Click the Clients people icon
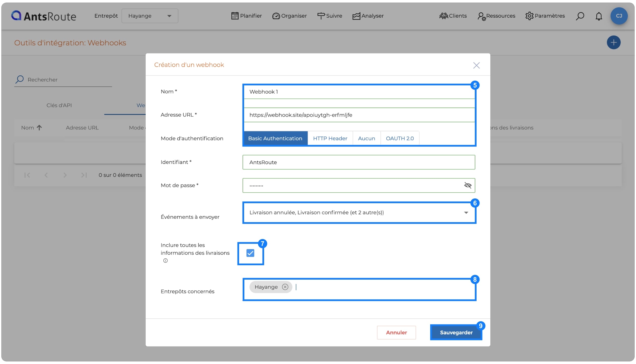This screenshot has width=636, height=364. point(444,16)
